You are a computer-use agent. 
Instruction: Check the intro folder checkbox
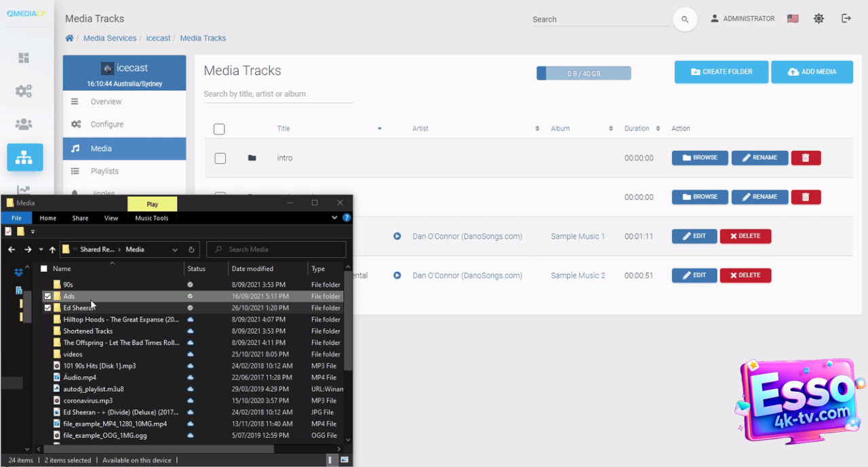click(220, 158)
